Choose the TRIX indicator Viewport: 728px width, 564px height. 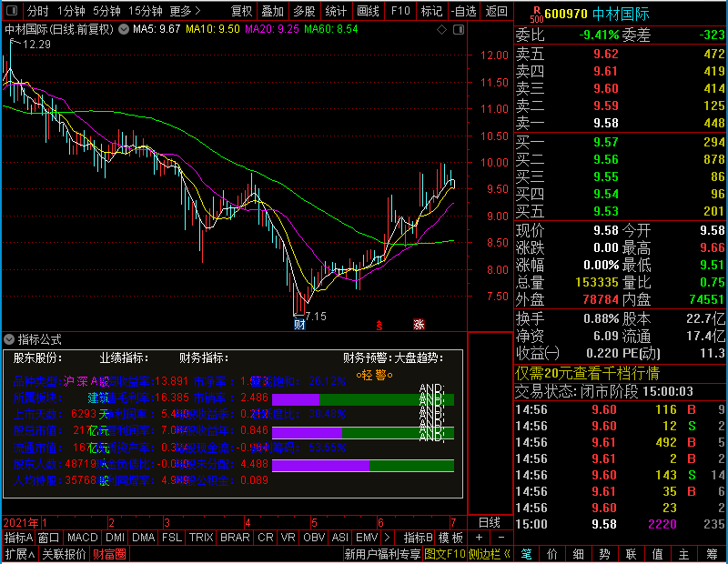pos(201,538)
